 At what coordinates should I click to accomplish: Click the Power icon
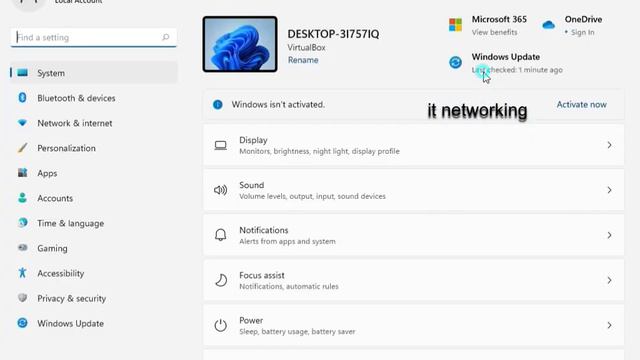click(220, 325)
